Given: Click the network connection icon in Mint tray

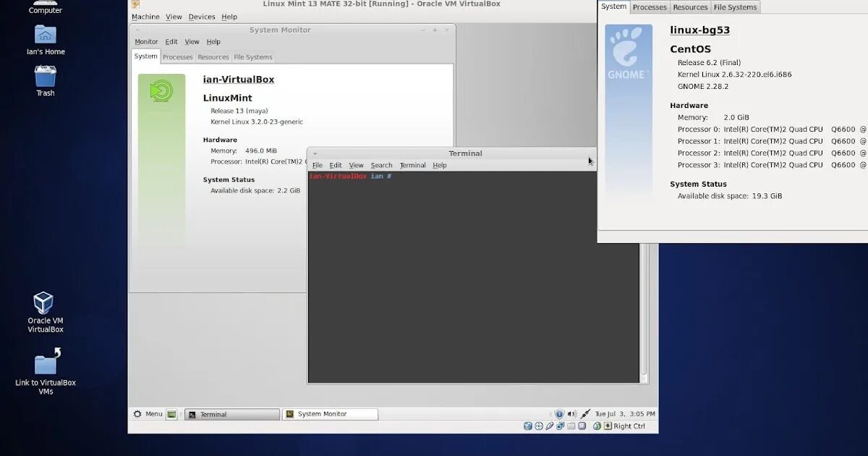Looking at the screenshot, I should click(585, 414).
